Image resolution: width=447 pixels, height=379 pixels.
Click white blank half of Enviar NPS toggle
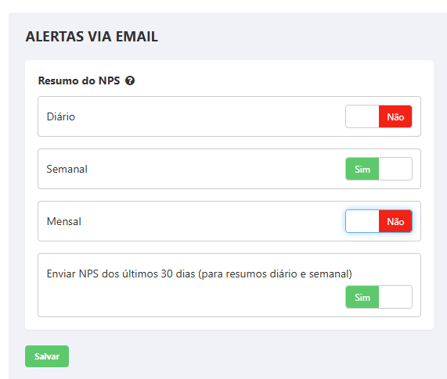click(395, 297)
